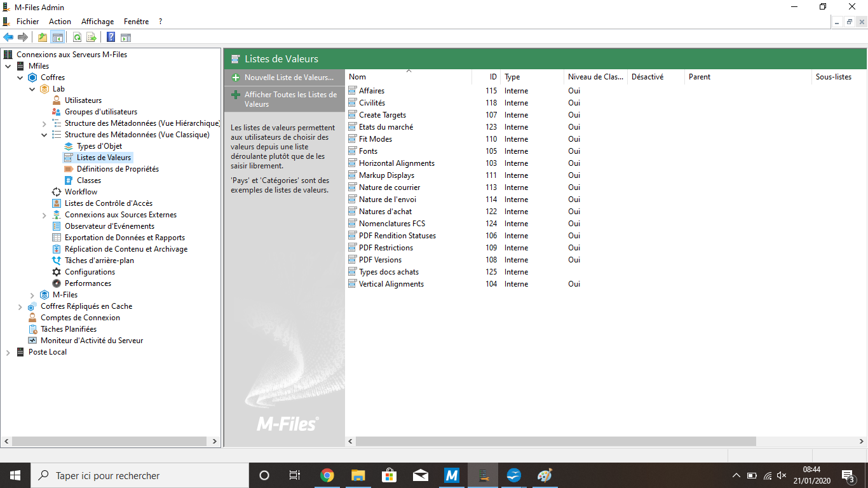This screenshot has height=488, width=868.
Task: Expand Structure des Métadonnées (Vue Hiérarchique)
Action: point(44,123)
